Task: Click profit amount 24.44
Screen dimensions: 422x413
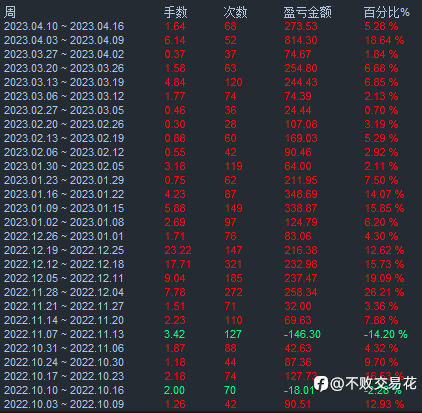Action: pos(298,110)
